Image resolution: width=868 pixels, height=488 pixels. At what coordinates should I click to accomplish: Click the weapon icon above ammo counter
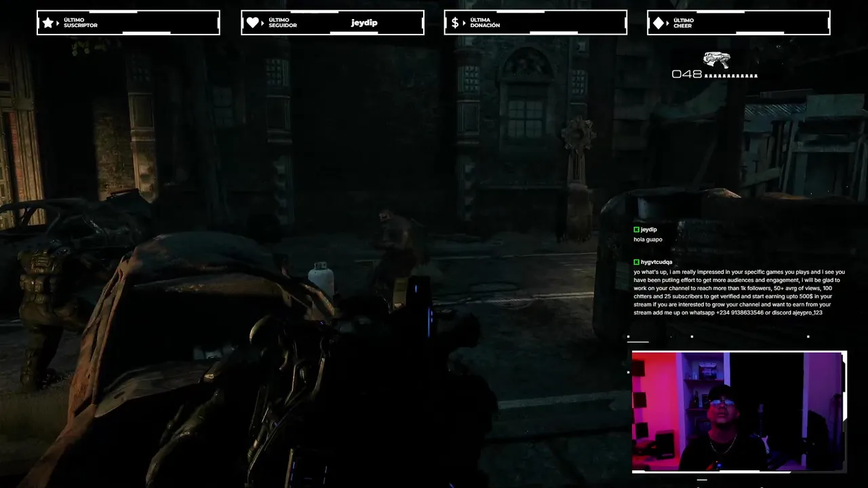pyautogui.click(x=716, y=60)
